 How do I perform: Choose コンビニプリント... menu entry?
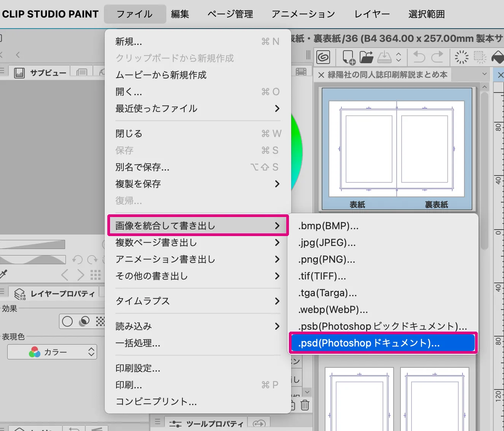pos(198,402)
